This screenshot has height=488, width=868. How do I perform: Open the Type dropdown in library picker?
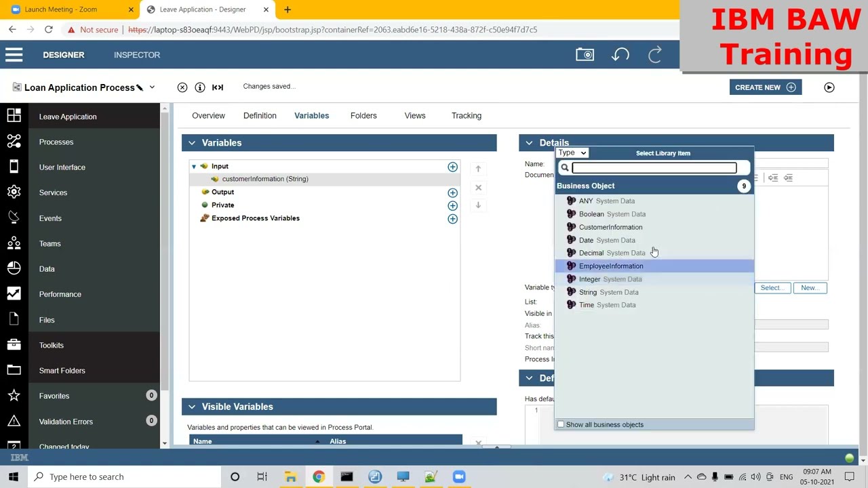click(572, 153)
